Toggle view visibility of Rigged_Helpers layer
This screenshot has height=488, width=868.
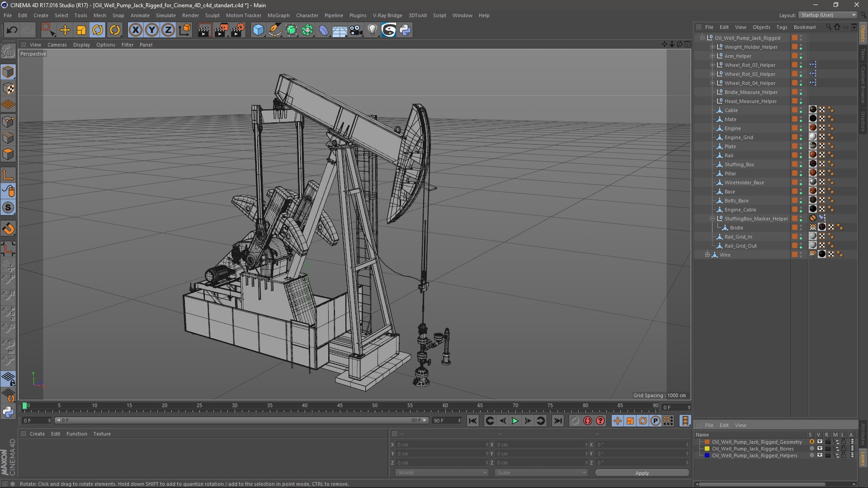coord(820,455)
